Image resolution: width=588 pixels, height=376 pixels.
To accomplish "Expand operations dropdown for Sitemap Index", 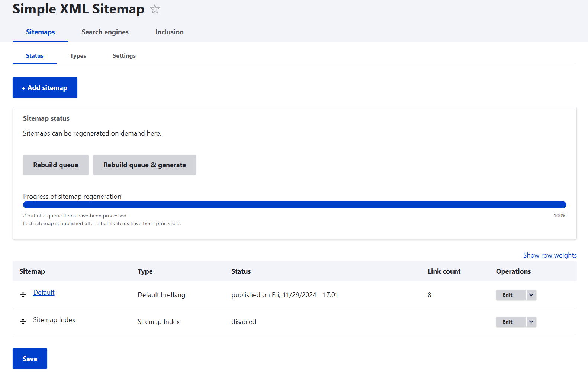I will [x=531, y=322].
